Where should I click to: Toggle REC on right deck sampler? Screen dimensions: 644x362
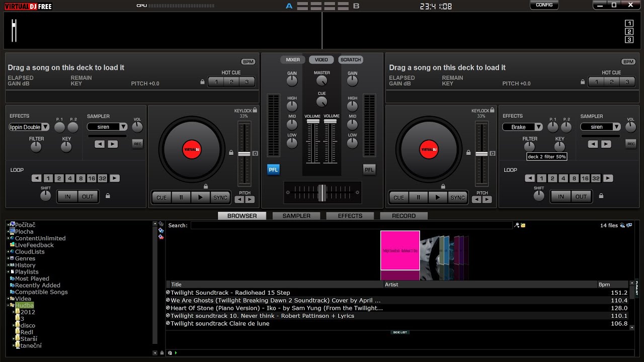tap(631, 144)
